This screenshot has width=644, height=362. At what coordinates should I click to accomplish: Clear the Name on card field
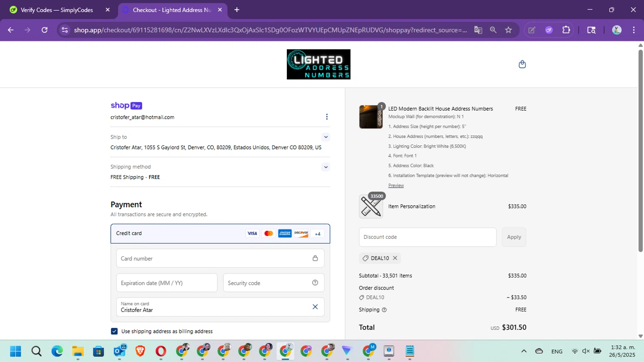point(315,307)
